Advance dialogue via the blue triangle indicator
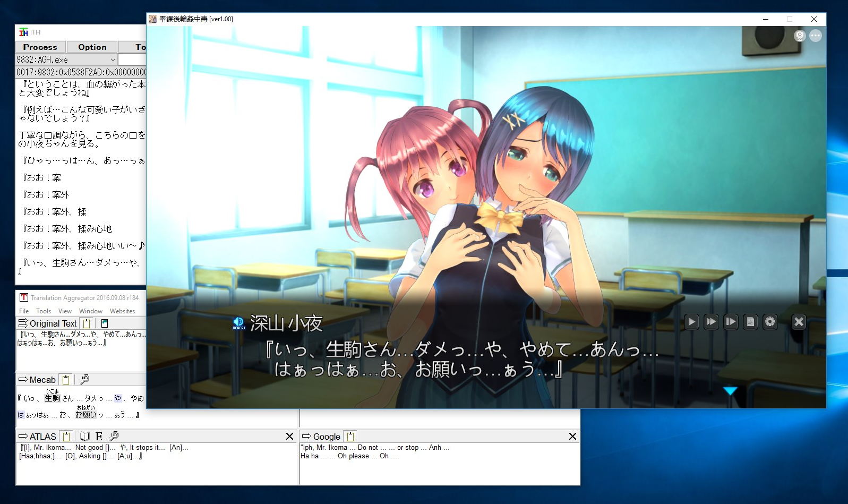Viewport: 848px width, 504px height. pyautogui.click(x=731, y=391)
